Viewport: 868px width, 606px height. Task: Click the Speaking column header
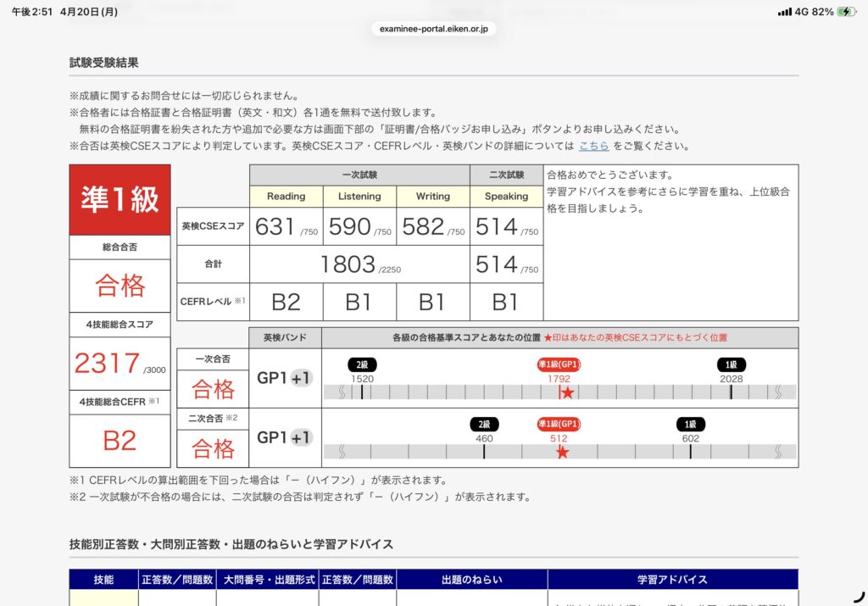506,196
